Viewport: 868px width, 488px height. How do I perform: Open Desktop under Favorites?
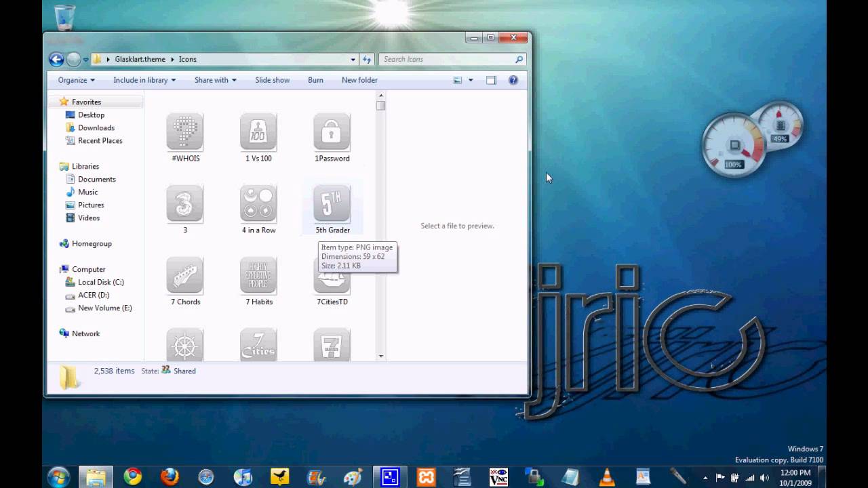(x=91, y=115)
